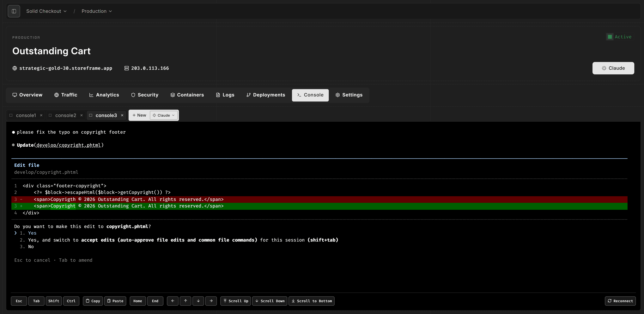The height and width of the screenshot is (314, 644).
Task: Switch to the Overview tab
Action: click(27, 95)
